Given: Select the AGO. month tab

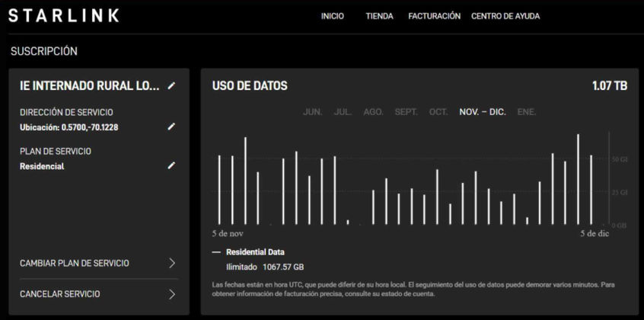Looking at the screenshot, I should [373, 112].
